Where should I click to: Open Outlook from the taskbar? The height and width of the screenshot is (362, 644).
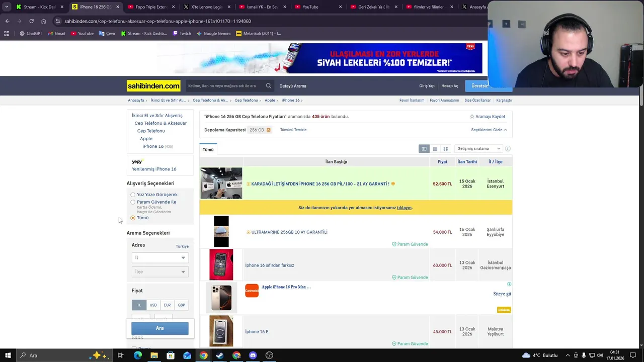pos(187,355)
